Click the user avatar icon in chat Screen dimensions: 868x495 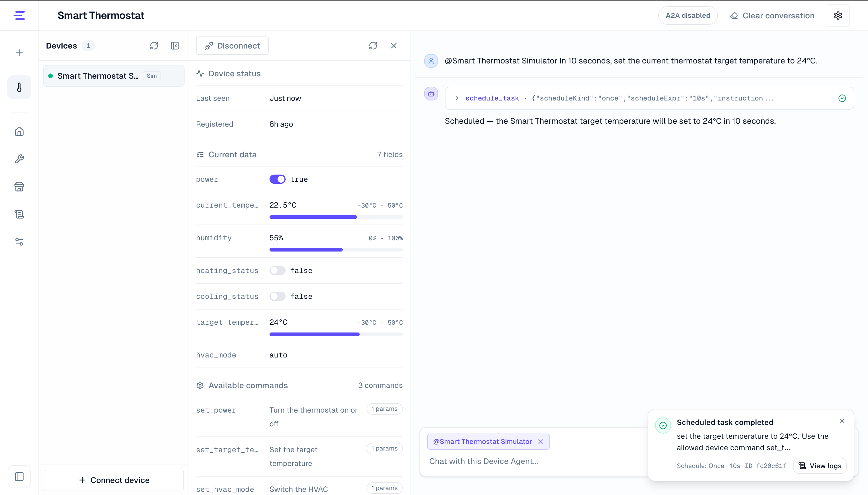pos(431,61)
